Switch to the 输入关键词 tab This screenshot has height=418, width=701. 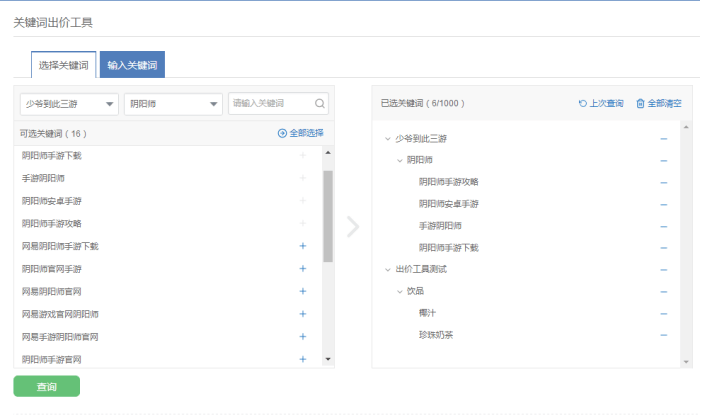(x=132, y=65)
